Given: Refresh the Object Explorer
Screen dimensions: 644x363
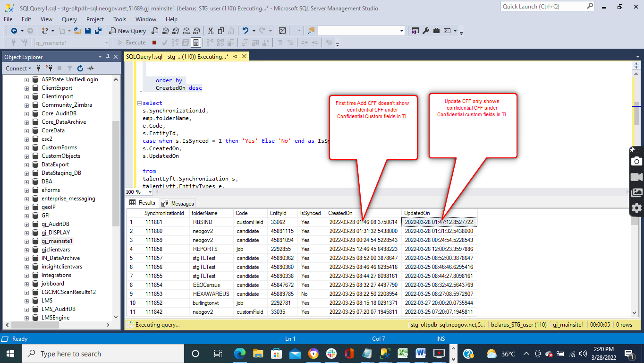Looking at the screenshot, I should pos(80,69).
